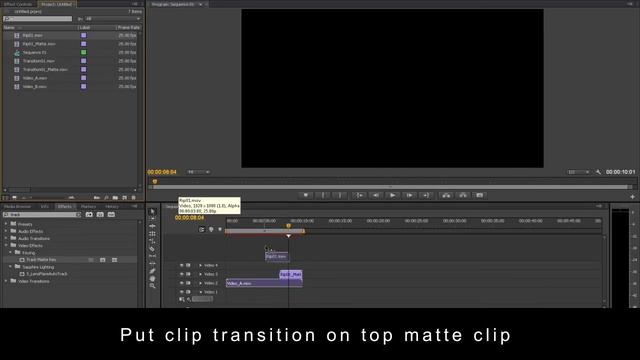Open the Project panel 'In: All' dropdown
The width and height of the screenshot is (640, 360).
coord(113,19)
